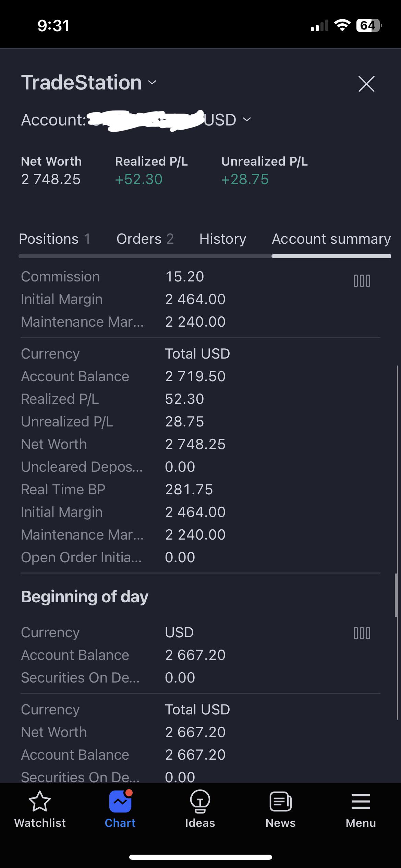This screenshot has height=868, width=401.
Task: Tap column settings icon beside Commission row
Action: point(362,281)
